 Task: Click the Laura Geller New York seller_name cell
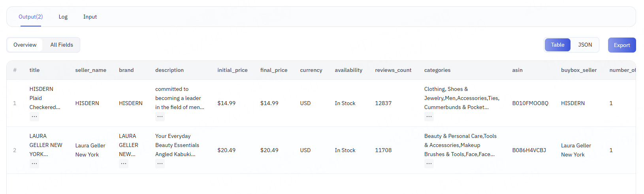tap(90, 150)
